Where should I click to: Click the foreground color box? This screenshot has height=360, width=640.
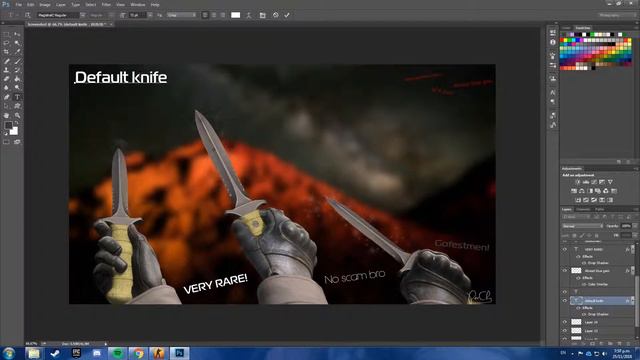[8, 125]
